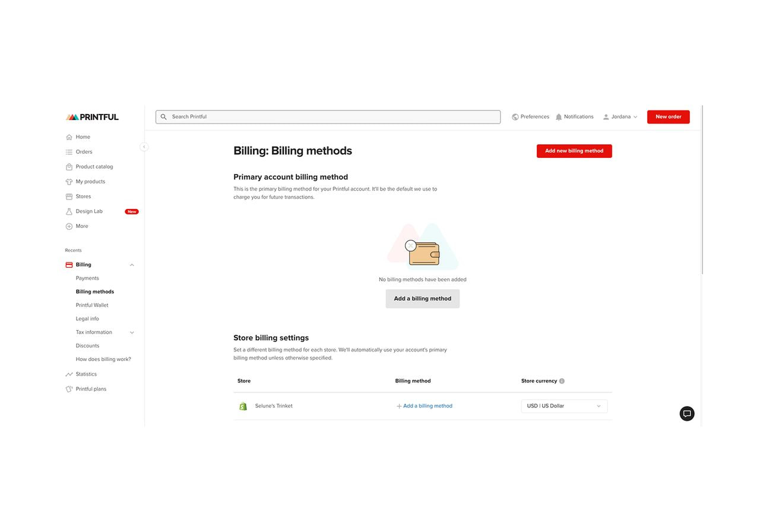Click the Notifications bell icon
Screen dimensions: 760x532
click(x=559, y=117)
